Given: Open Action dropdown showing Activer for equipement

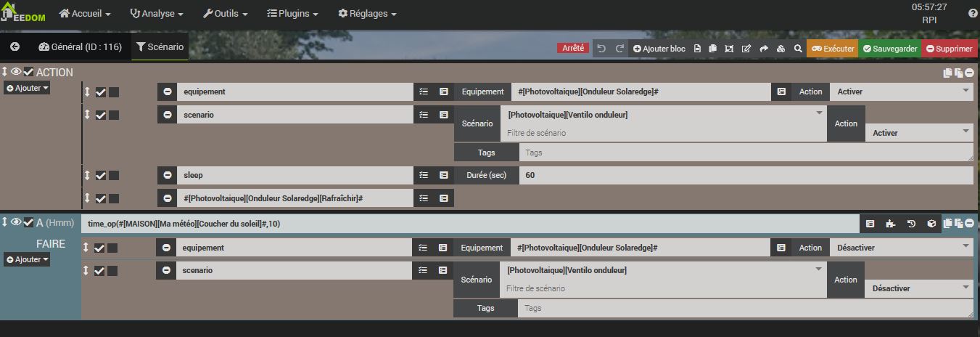Looking at the screenshot, I should click(x=902, y=92).
